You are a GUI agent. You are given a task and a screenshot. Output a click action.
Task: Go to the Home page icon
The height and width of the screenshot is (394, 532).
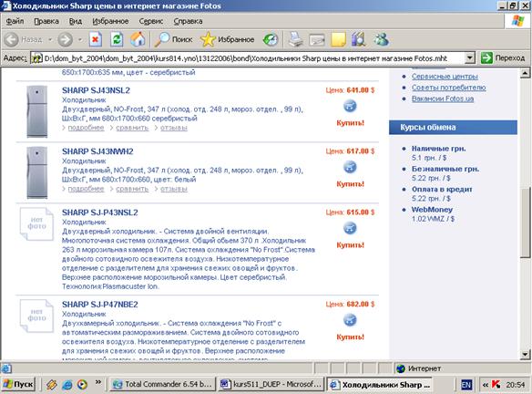(x=138, y=39)
